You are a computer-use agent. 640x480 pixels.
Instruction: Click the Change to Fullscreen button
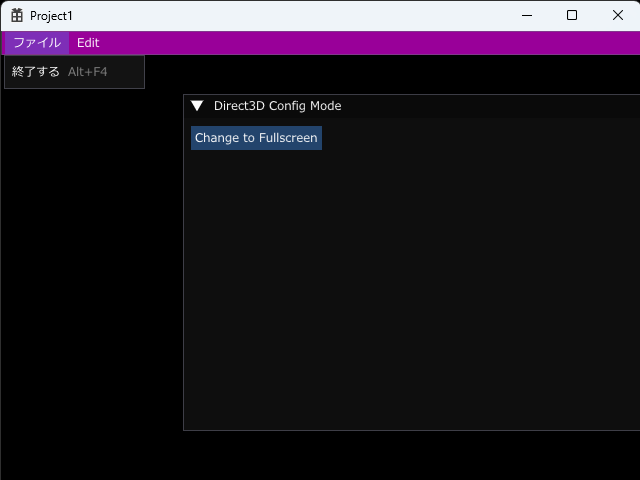pos(256,138)
